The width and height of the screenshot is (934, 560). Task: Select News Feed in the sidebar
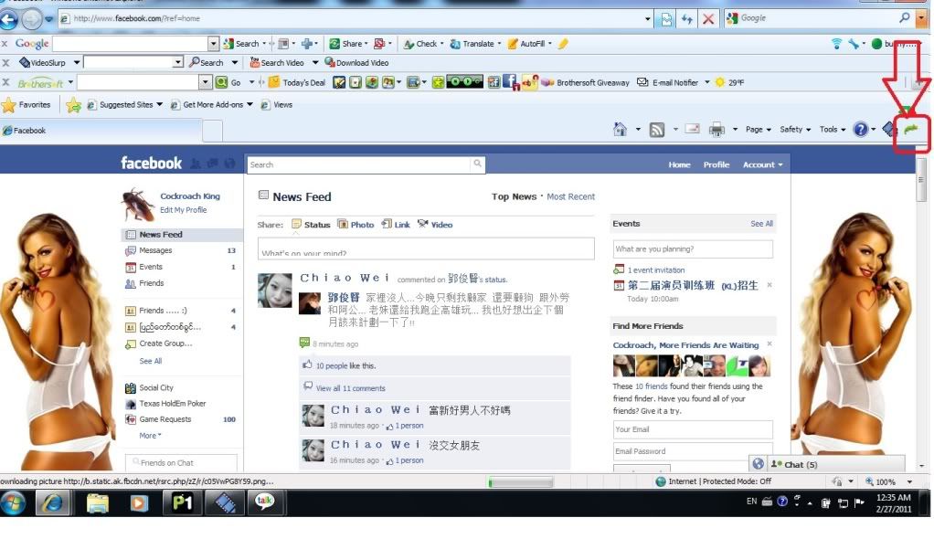pyautogui.click(x=182, y=235)
